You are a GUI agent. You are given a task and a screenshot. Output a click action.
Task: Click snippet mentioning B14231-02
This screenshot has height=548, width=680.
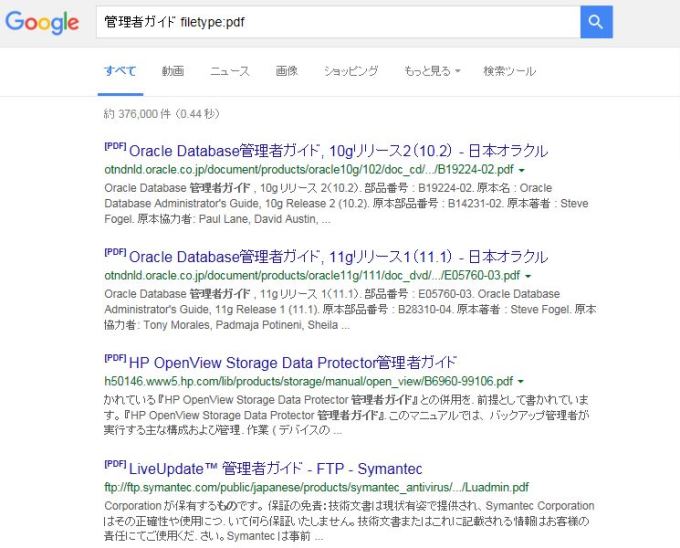coord(347,203)
